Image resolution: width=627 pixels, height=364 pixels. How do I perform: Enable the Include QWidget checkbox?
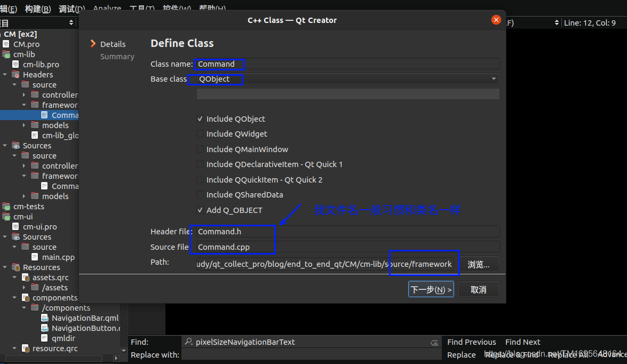coord(200,134)
